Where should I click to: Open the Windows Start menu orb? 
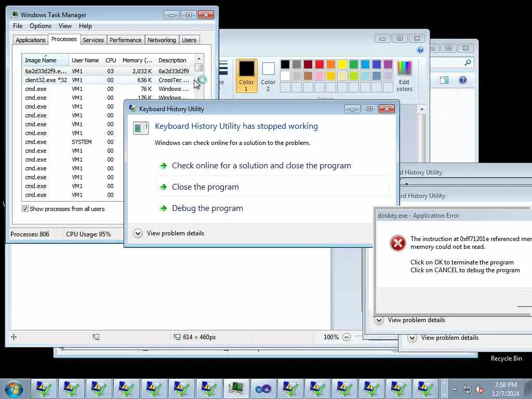[14, 389]
